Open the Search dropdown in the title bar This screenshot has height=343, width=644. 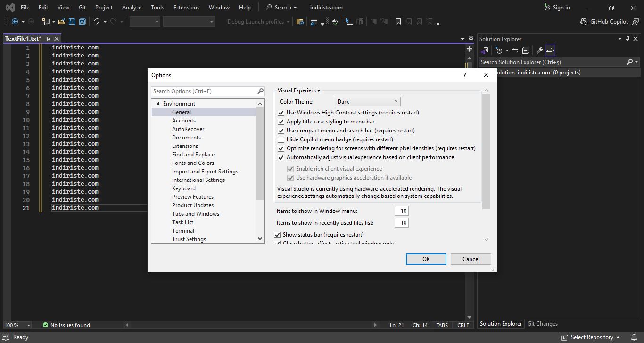click(281, 7)
